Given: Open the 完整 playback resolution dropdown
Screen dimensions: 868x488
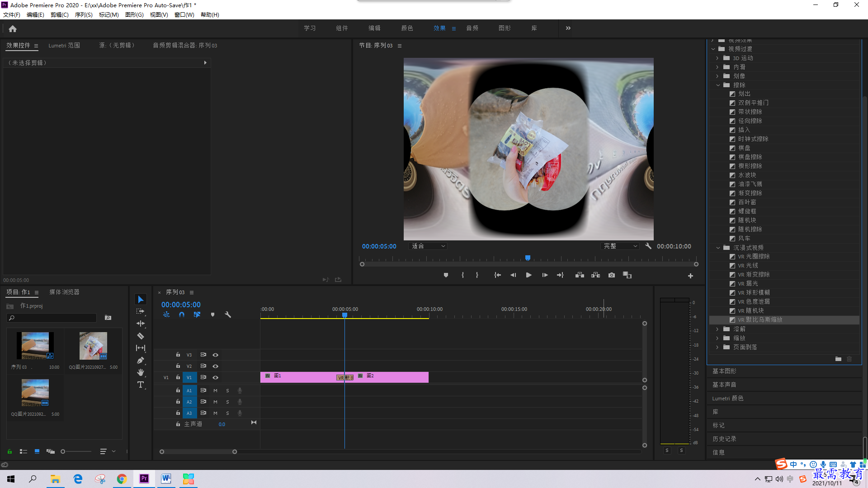Looking at the screenshot, I should pos(620,246).
